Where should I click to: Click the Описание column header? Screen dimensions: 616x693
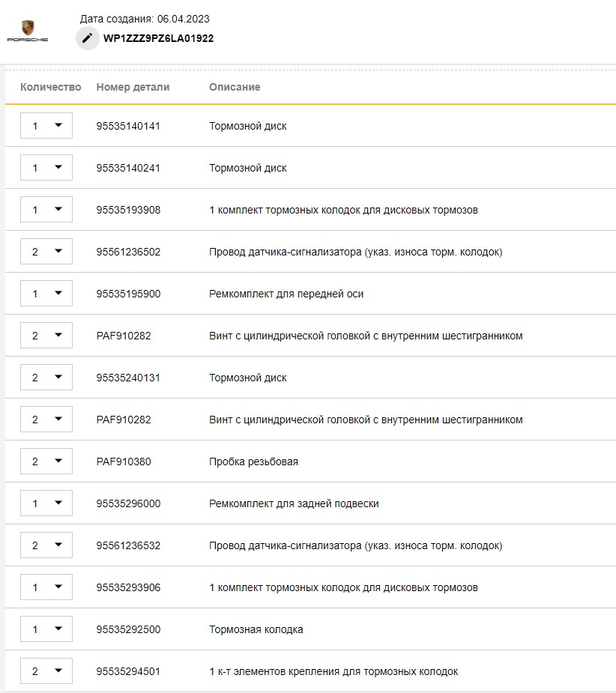click(235, 87)
